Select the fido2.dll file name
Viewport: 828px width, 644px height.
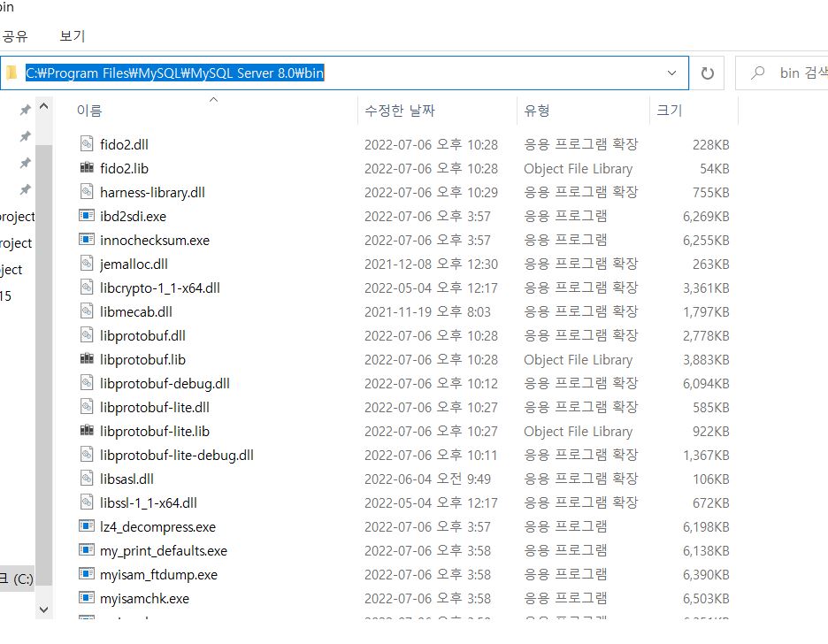click(x=124, y=144)
